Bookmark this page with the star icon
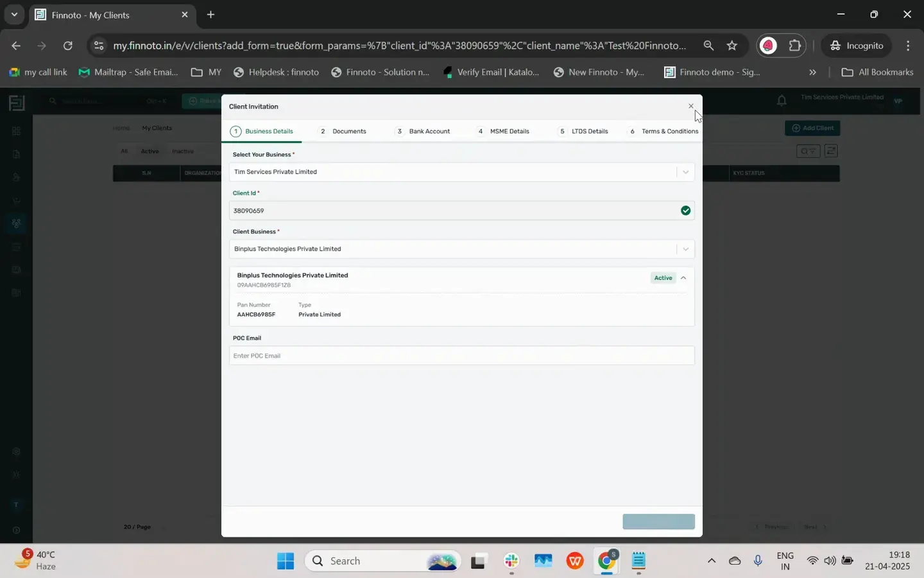Screen dimensions: 924x578 [x=732, y=46]
